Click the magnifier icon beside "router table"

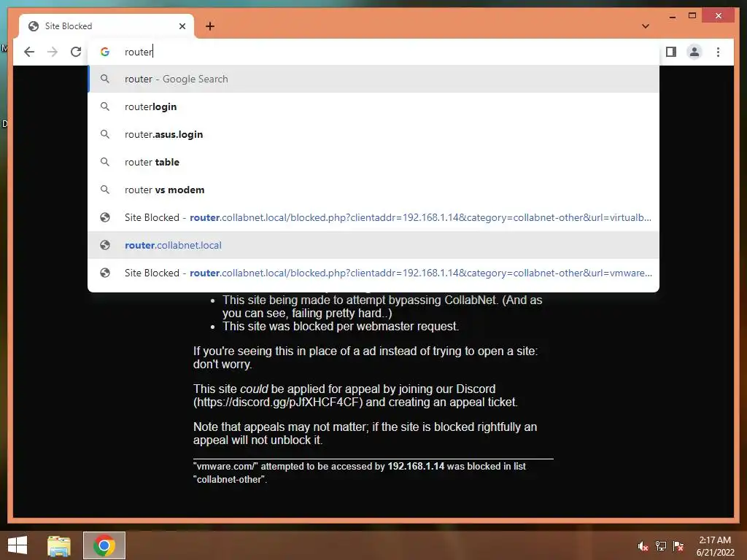[x=105, y=162]
